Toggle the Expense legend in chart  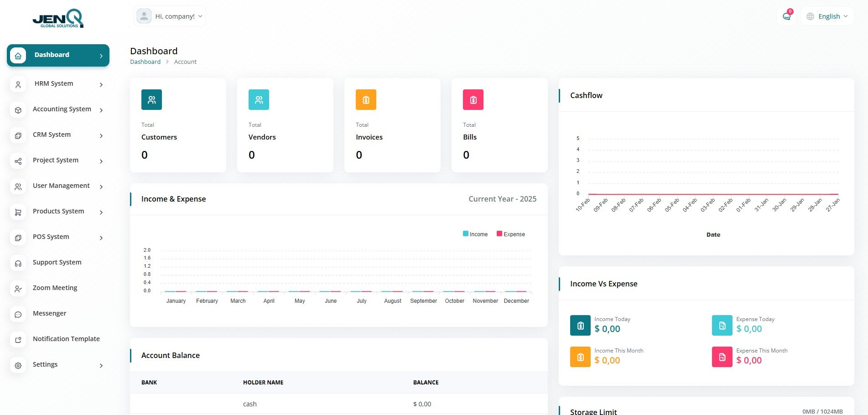(x=511, y=234)
